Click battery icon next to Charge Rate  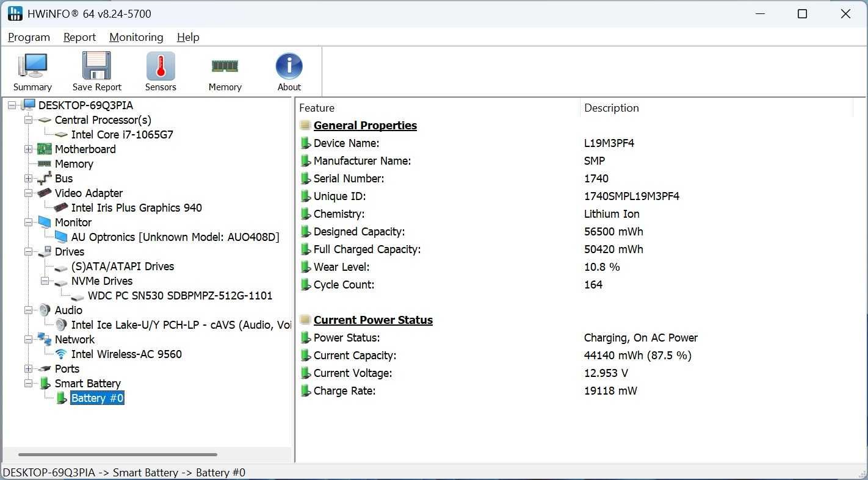click(x=306, y=391)
